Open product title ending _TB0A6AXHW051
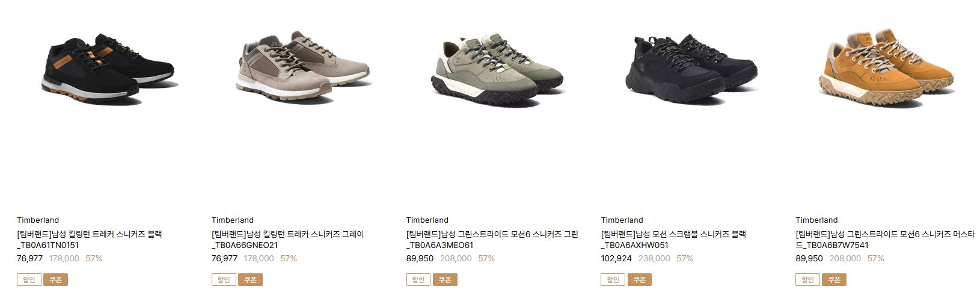980x301 pixels. point(674,240)
